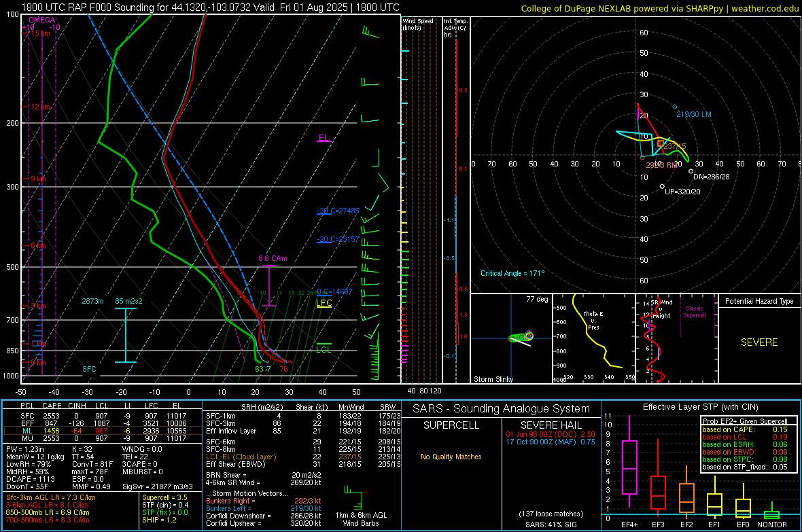Click the Corfidi Downshear = 286/28 kt line
Viewport: 802px width, 532px height.
pos(264,516)
